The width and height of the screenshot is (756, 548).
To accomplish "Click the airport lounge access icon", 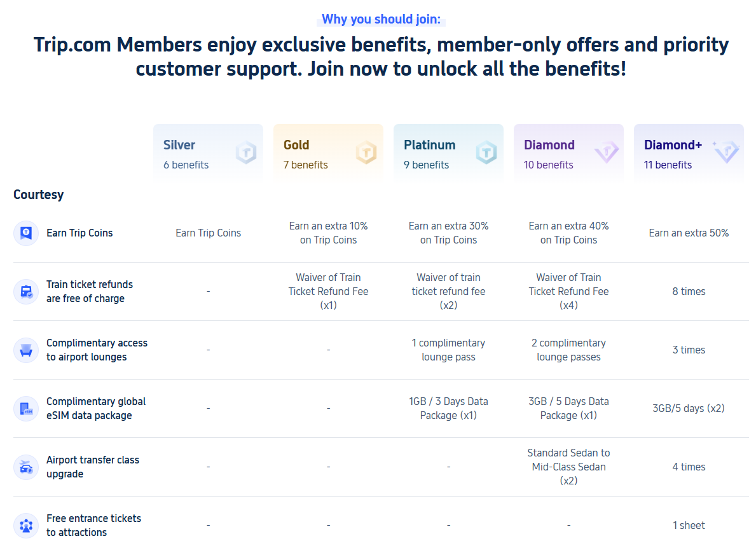I will (x=26, y=350).
